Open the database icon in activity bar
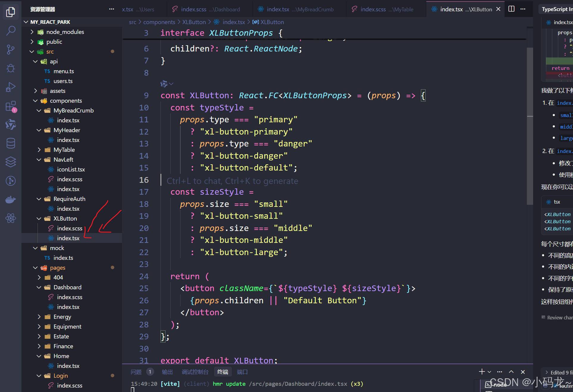573x392 pixels. [x=11, y=143]
